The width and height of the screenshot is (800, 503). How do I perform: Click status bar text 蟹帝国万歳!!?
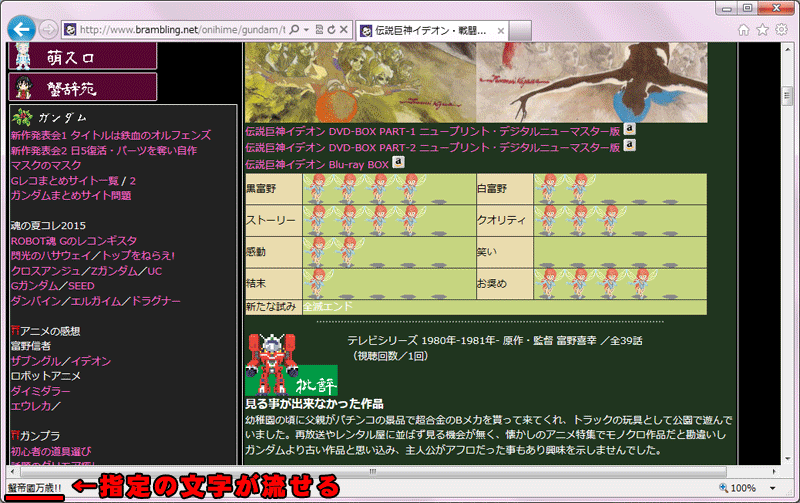[x=34, y=488]
